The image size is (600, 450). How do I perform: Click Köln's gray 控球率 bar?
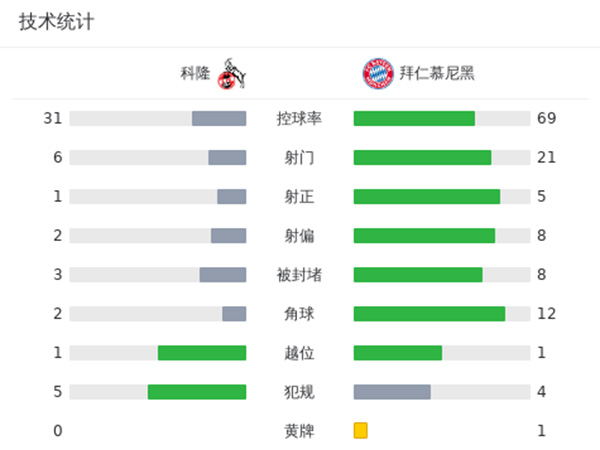[218, 119]
